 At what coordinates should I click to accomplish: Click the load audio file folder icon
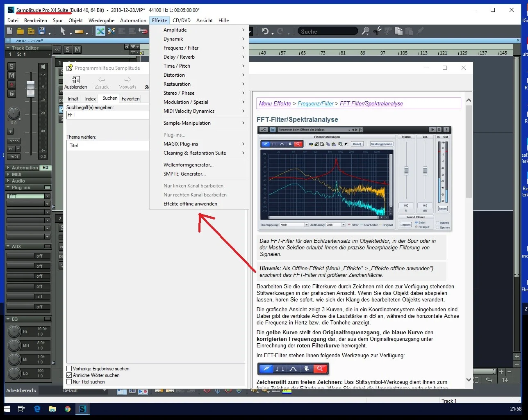(31, 31)
